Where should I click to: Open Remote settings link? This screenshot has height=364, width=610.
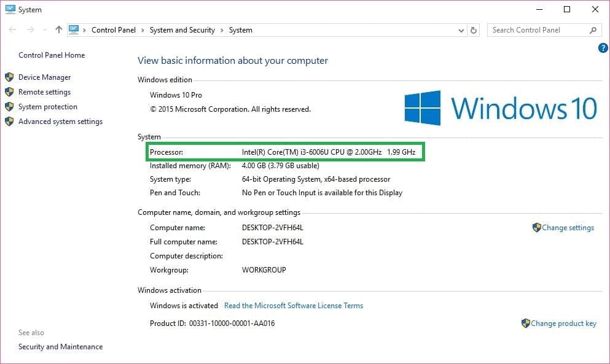(45, 92)
